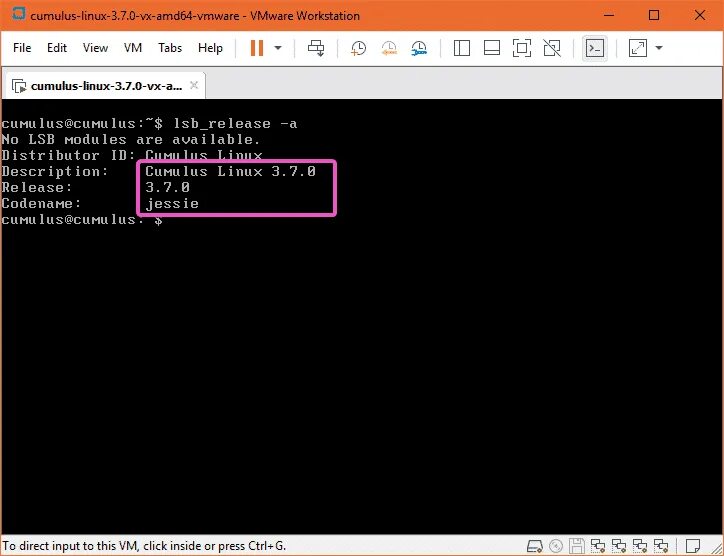Click the stretch guest display icon
This screenshot has width=724, height=556.
coord(638,48)
